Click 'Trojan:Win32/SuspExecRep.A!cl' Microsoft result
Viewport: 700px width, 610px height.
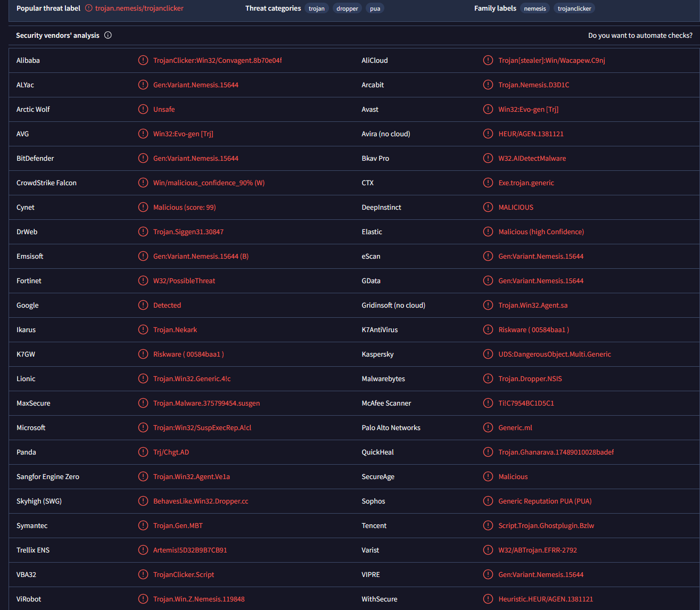click(x=202, y=427)
